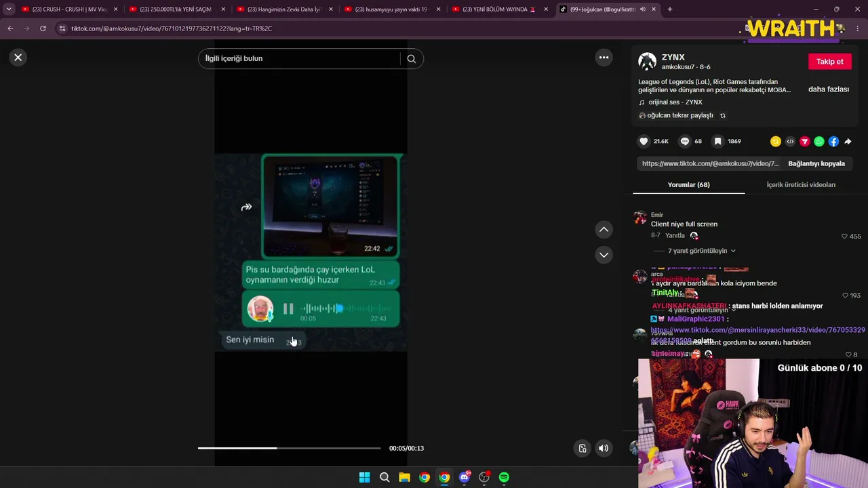The image size is (868, 488).
Task: Click the search magnifier icon
Action: point(411,59)
